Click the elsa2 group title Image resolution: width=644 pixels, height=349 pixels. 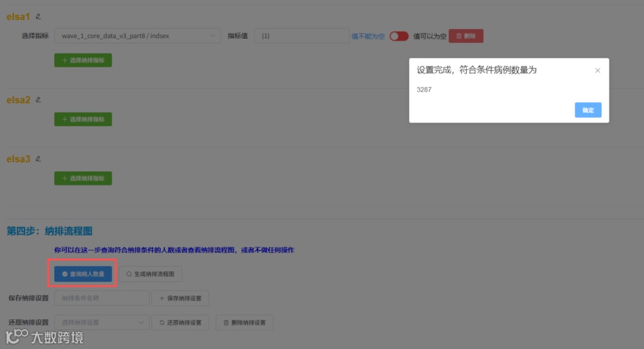pos(18,100)
